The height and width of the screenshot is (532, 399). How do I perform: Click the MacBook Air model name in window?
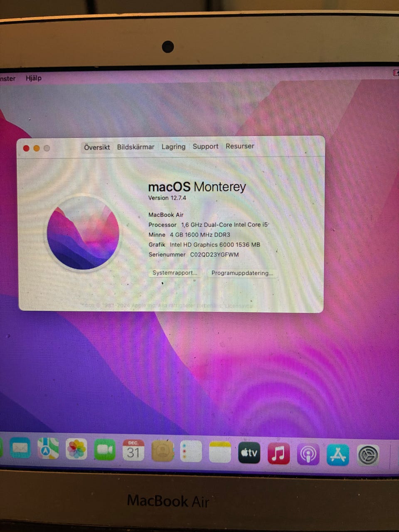(x=166, y=215)
